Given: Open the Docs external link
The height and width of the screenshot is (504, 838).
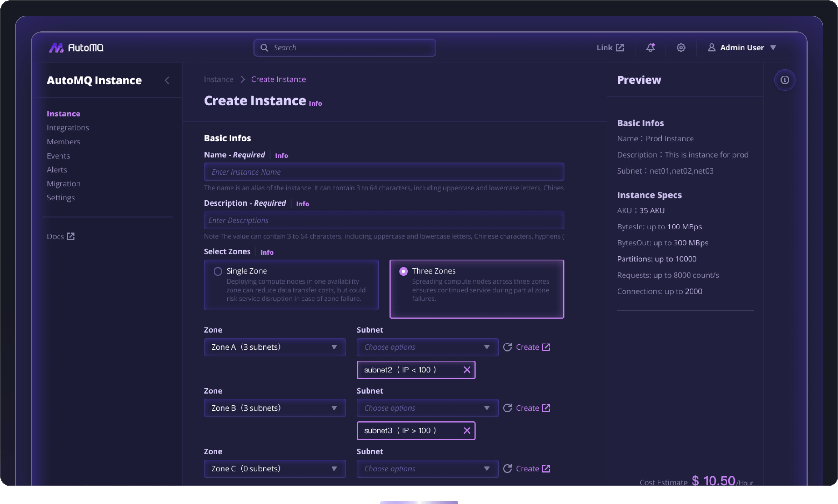Looking at the screenshot, I should pos(60,236).
